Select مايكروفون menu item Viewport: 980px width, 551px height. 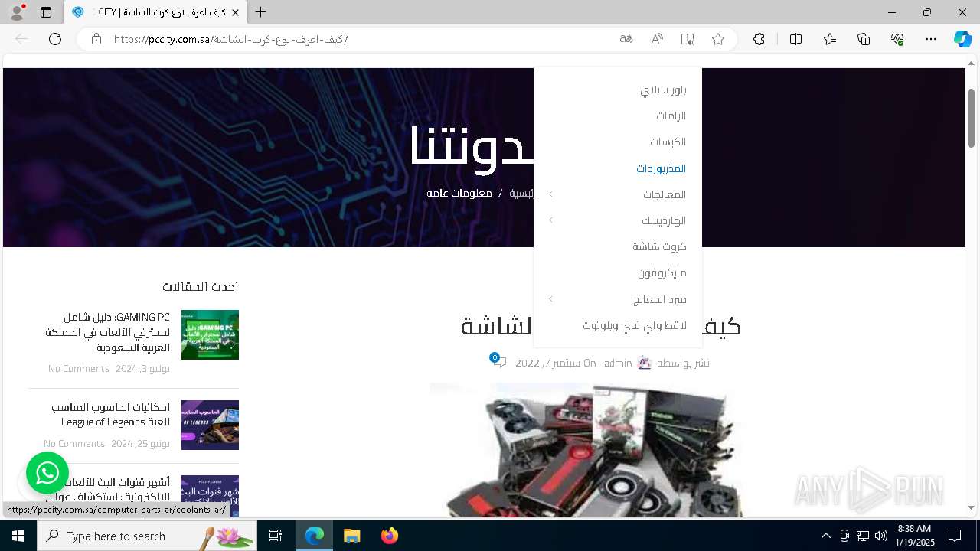(x=662, y=272)
